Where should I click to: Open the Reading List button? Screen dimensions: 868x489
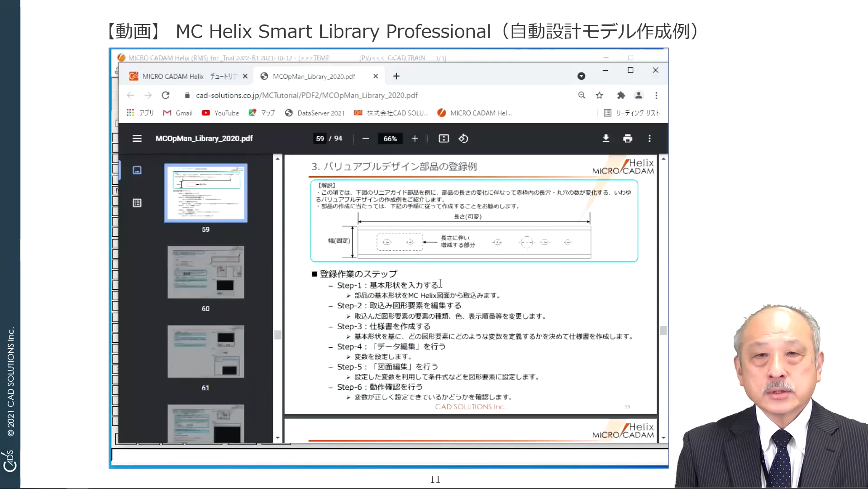(x=632, y=113)
